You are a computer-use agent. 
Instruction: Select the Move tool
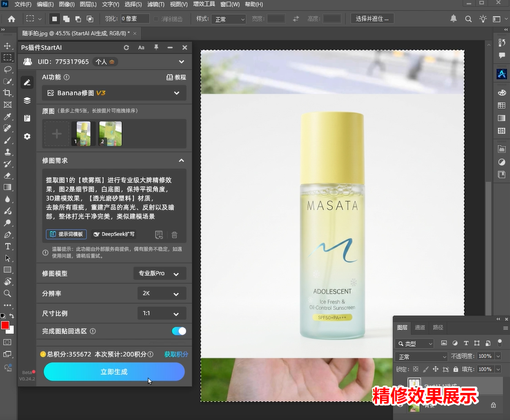[x=7, y=46]
